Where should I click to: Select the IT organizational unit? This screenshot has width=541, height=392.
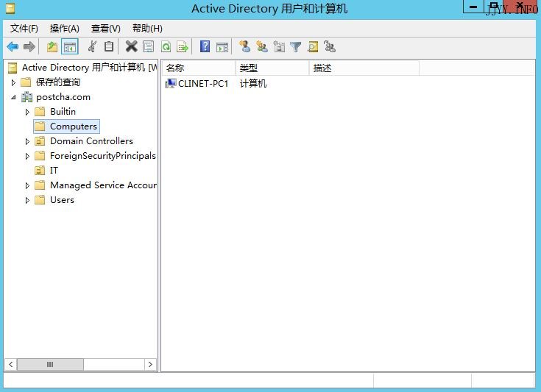tap(54, 171)
